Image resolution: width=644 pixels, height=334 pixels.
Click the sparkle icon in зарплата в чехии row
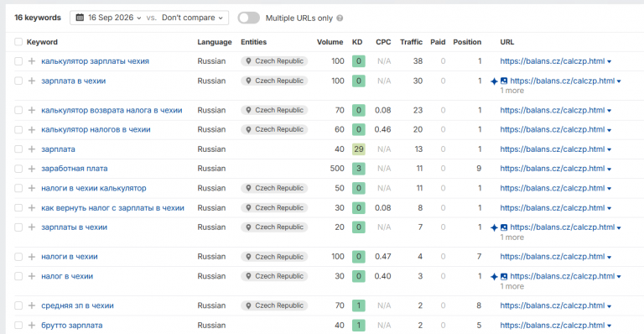494,81
